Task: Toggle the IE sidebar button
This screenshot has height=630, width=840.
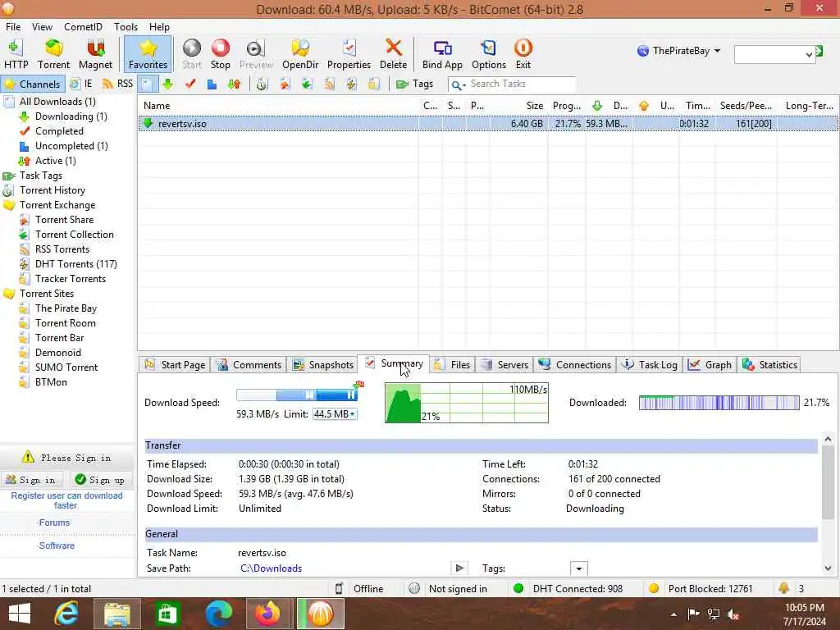Action: (81, 84)
